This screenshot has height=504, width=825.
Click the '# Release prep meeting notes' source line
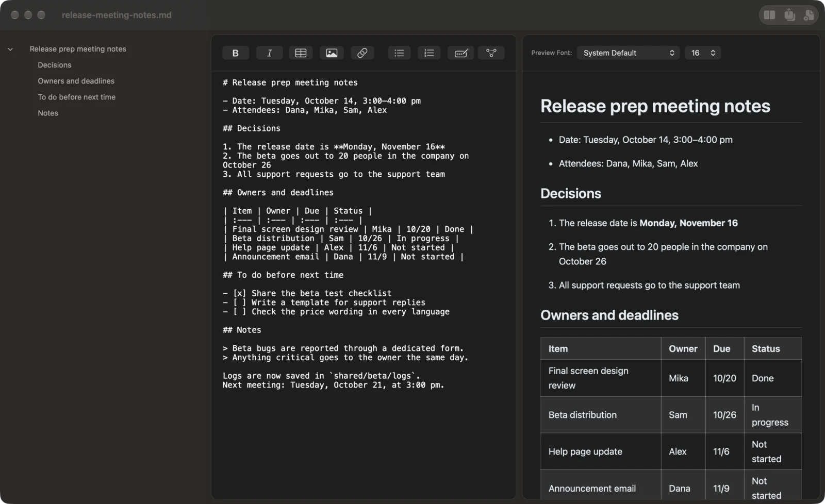290,82
